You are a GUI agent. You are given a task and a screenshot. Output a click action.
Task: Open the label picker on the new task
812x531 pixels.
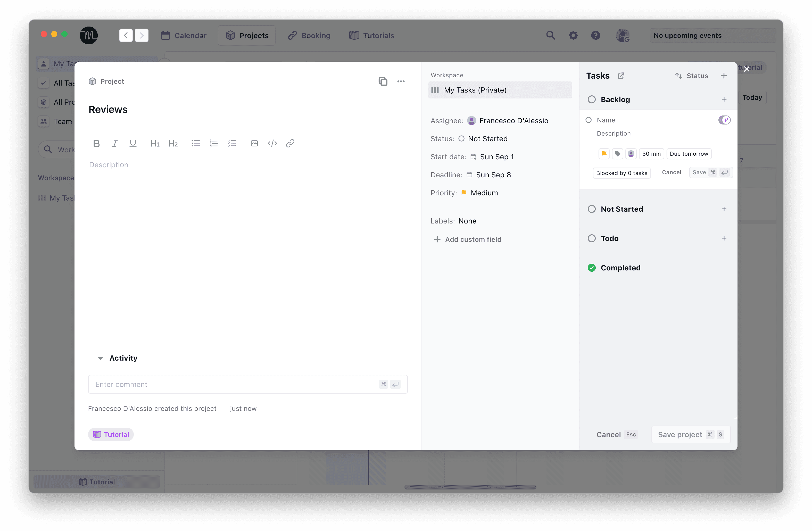pyautogui.click(x=617, y=154)
